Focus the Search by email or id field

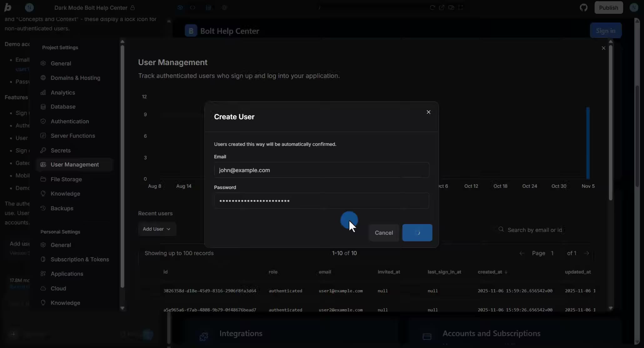pos(535,230)
